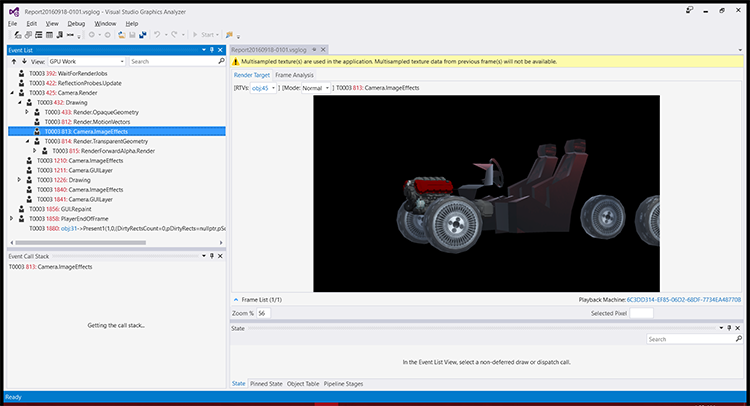Image resolution: width=750 pixels, height=406 pixels.
Task: Switch to the Frame Analysis tab
Action: (x=294, y=75)
